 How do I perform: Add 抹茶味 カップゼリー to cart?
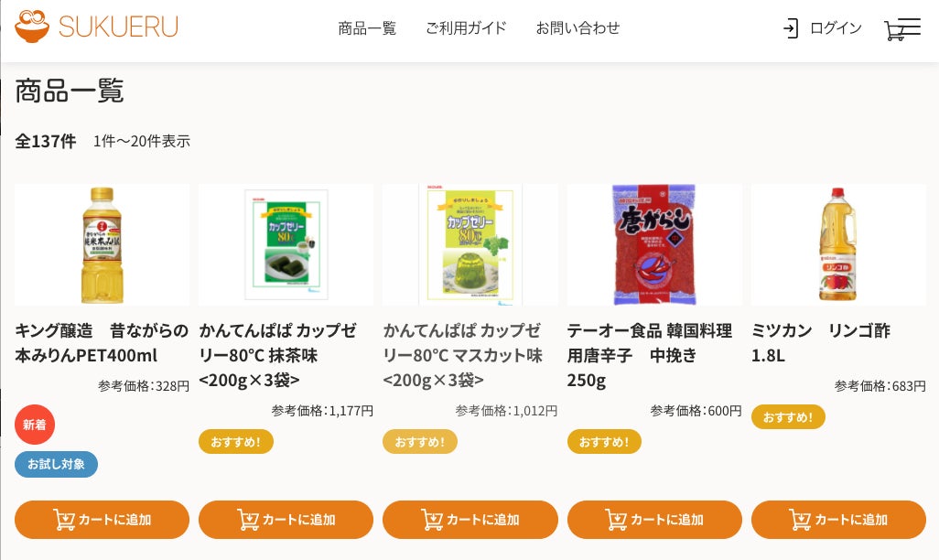[x=286, y=519]
